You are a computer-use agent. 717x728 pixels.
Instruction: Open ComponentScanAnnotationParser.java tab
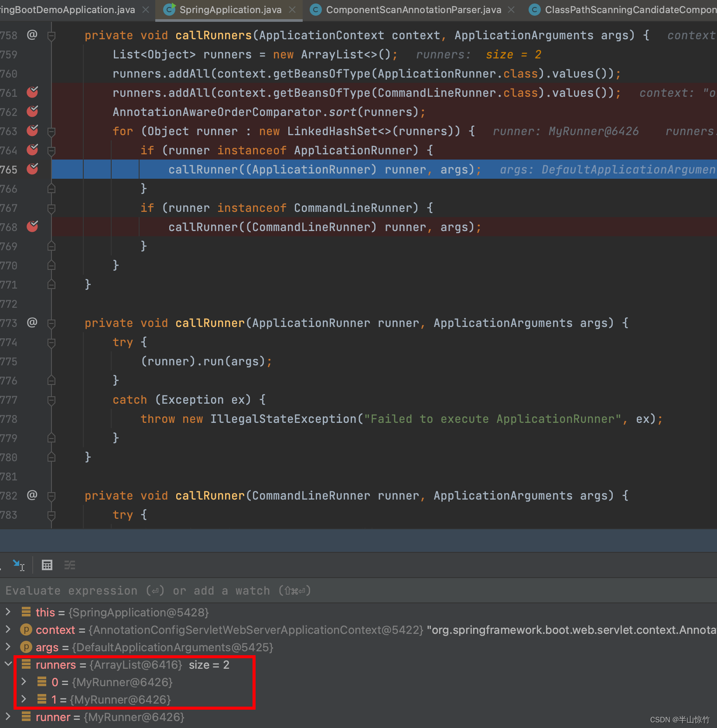point(413,10)
